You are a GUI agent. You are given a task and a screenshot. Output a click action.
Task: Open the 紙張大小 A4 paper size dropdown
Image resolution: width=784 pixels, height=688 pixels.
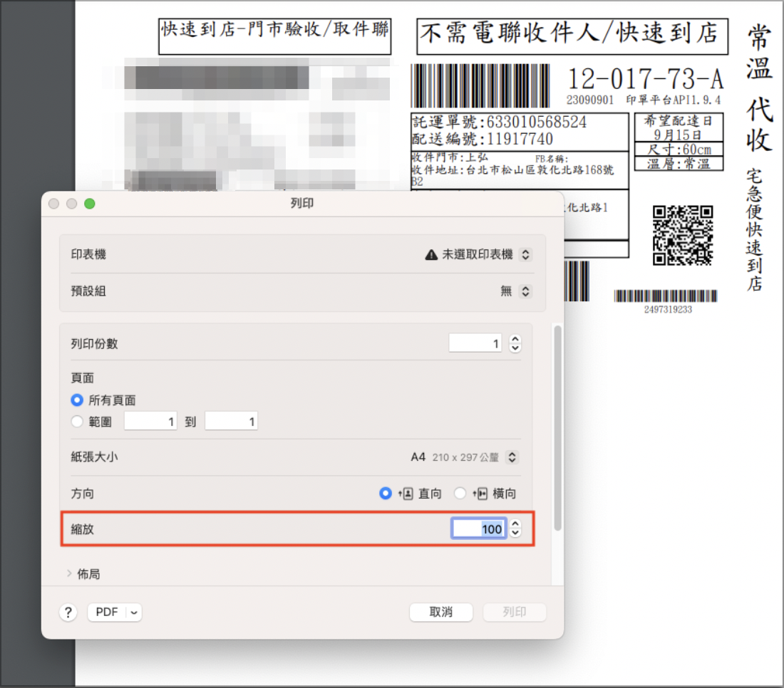(512, 457)
